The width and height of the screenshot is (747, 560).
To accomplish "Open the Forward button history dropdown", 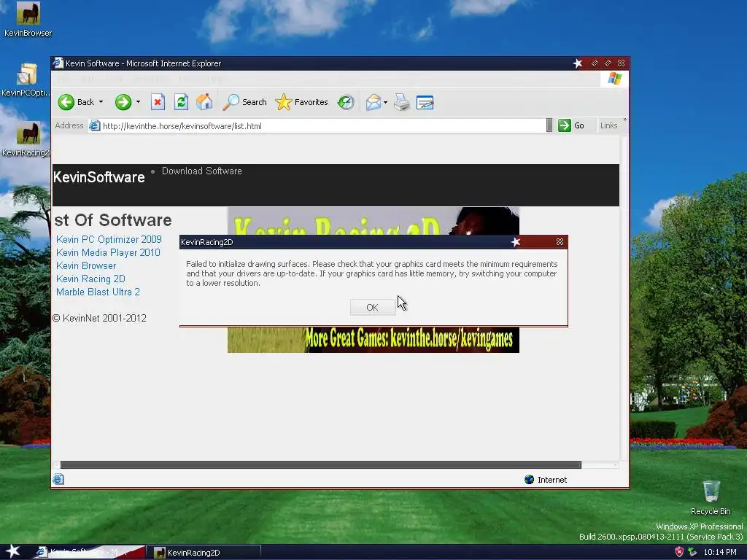I will (138, 102).
